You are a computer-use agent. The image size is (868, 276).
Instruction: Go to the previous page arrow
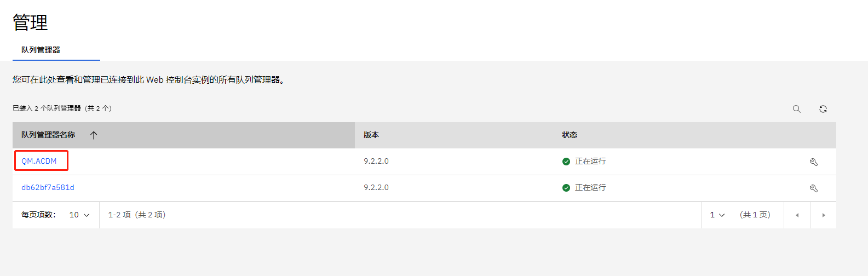pyautogui.click(x=797, y=215)
